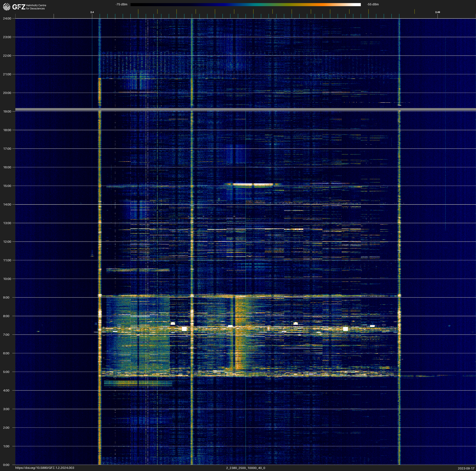Click the Helmholtz Centre for Geosciences text

36,7
